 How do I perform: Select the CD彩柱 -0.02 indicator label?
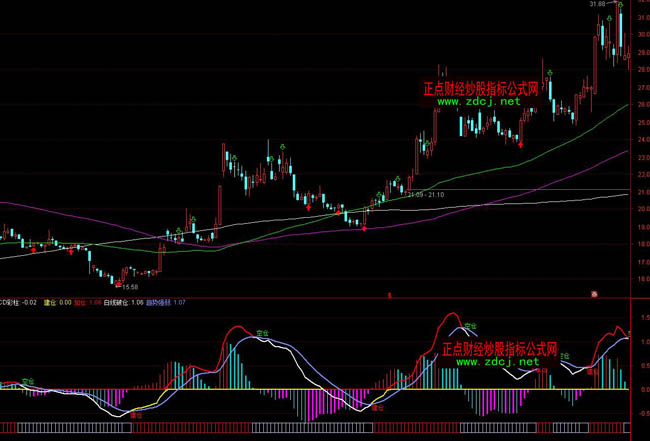pos(18,301)
